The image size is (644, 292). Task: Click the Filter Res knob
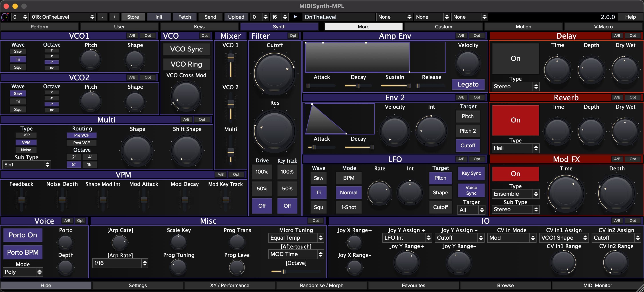tap(274, 131)
